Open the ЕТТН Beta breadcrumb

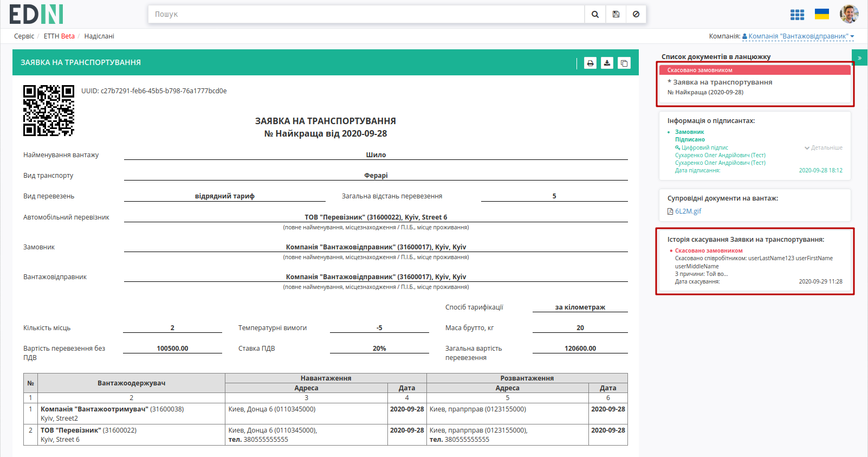[59, 36]
